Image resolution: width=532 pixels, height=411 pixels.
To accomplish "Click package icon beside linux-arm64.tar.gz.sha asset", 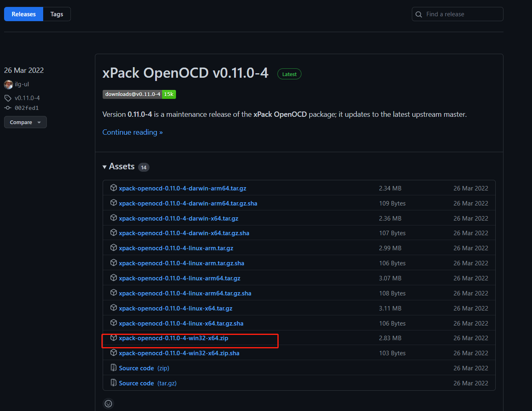I will [x=114, y=293].
